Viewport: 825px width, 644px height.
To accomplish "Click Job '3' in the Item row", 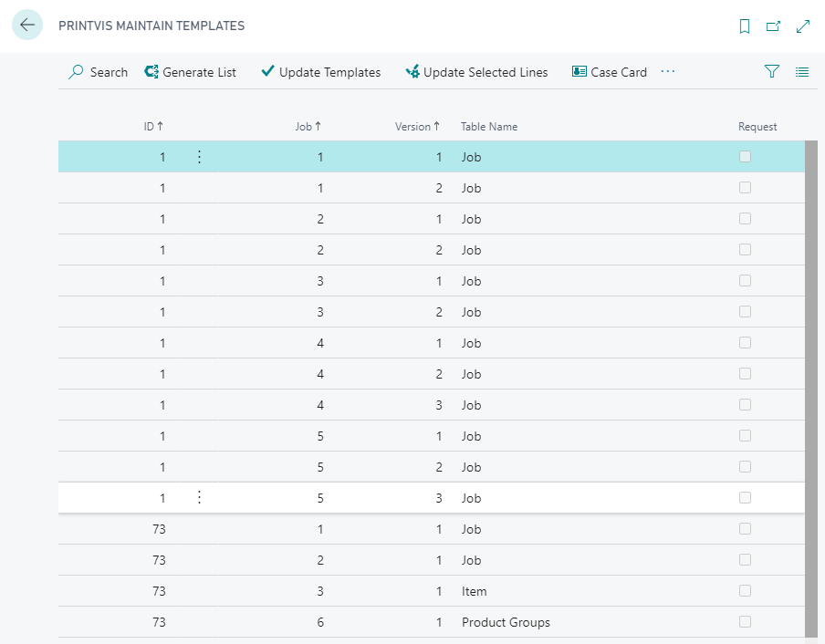I will (x=320, y=591).
